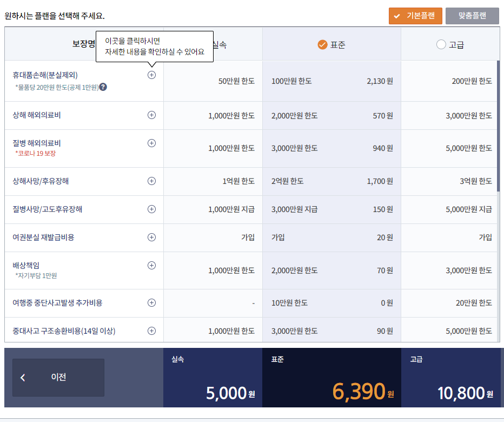Open the question-mark help icon under 휴대품손해

[103, 87]
